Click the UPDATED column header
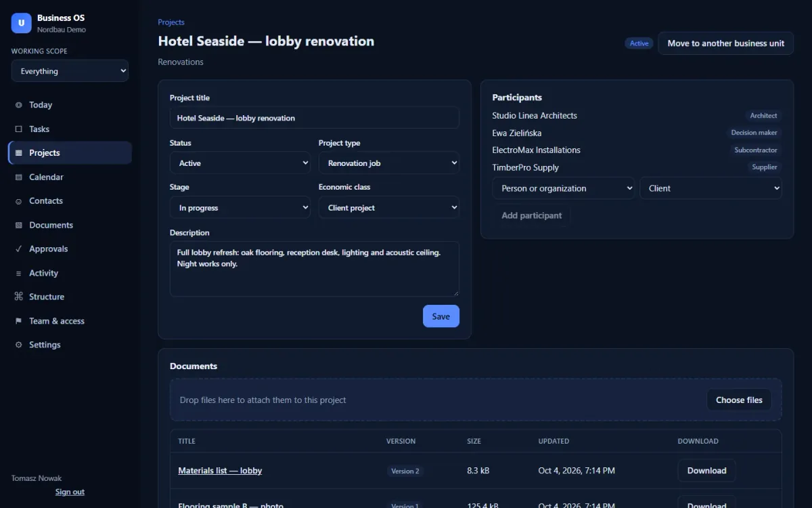 554,441
